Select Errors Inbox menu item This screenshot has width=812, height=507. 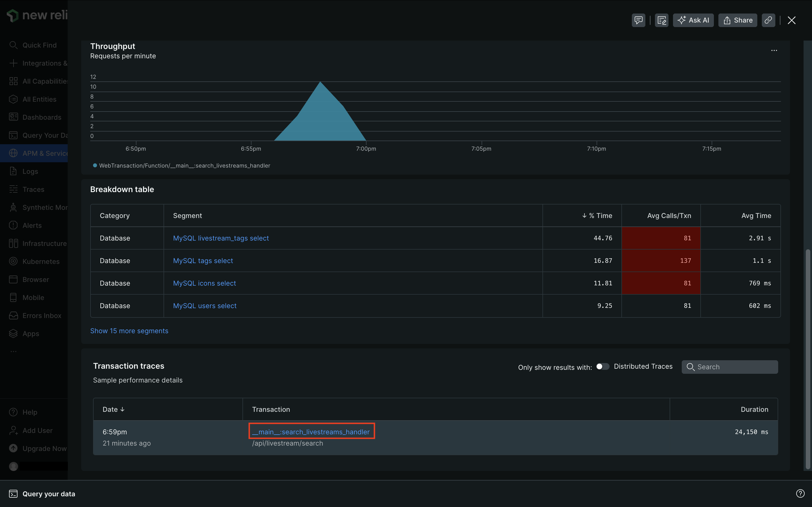pyautogui.click(x=42, y=315)
